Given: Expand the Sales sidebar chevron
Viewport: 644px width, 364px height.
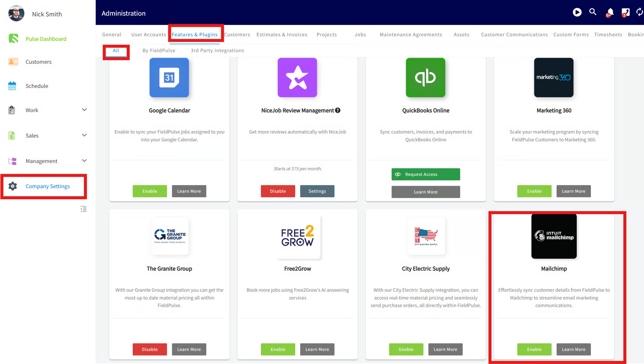Looking at the screenshot, I should [x=84, y=135].
